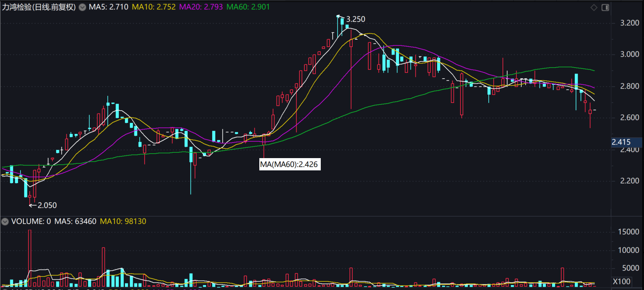Click the 3.250 high price marker
644x290 pixels.
[355, 19]
